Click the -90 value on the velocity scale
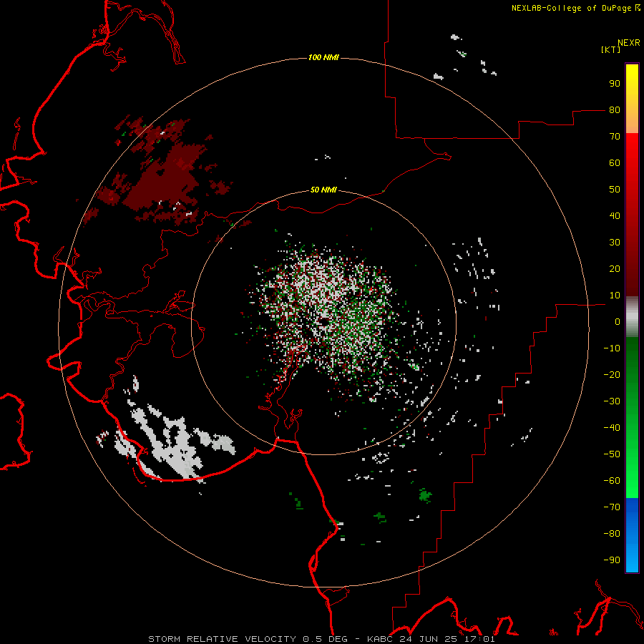Screen dimensions: 644x644 [612, 560]
